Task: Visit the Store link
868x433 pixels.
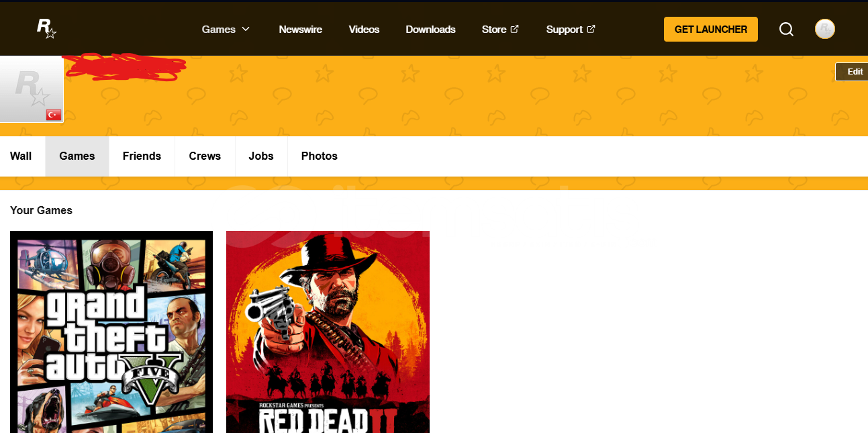Action: click(500, 30)
